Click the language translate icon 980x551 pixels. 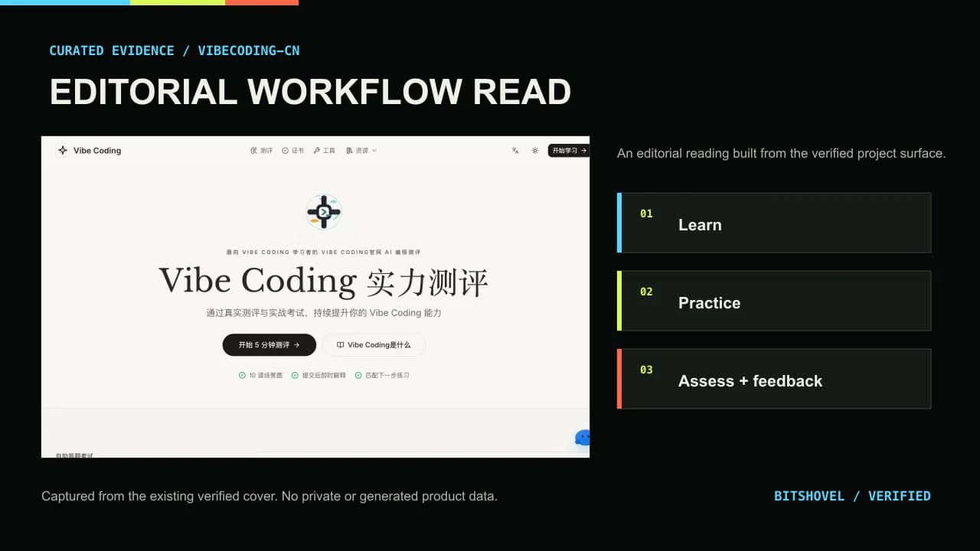click(x=515, y=151)
